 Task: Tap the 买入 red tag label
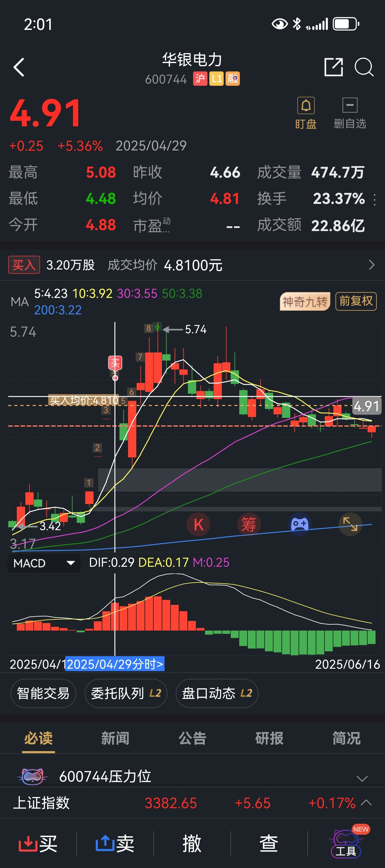pos(24,265)
